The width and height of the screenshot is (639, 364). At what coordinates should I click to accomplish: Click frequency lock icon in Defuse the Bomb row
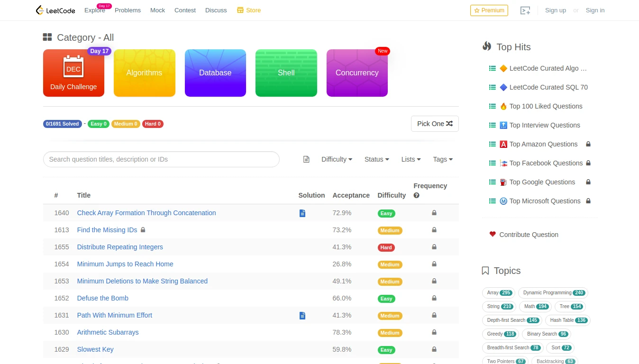coord(434,298)
